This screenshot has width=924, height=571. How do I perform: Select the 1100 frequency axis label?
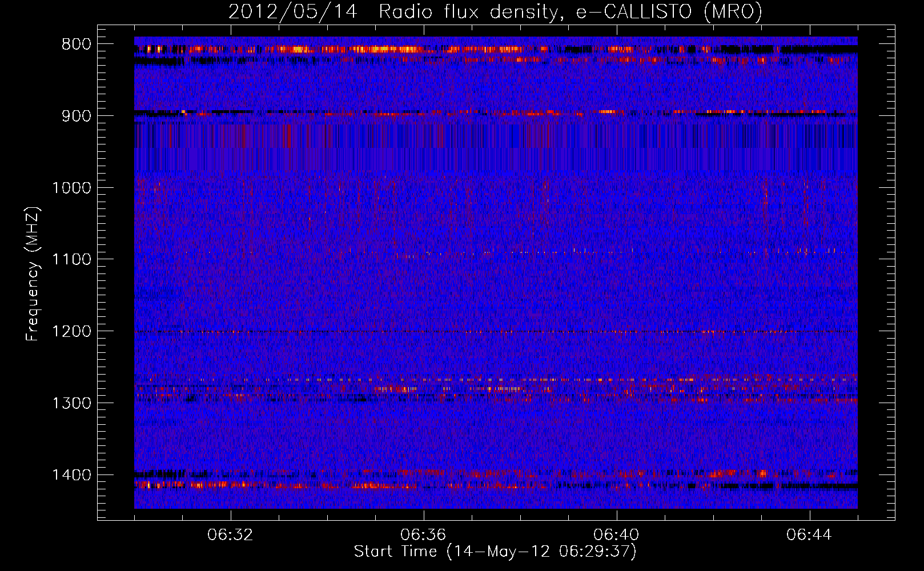(x=71, y=260)
